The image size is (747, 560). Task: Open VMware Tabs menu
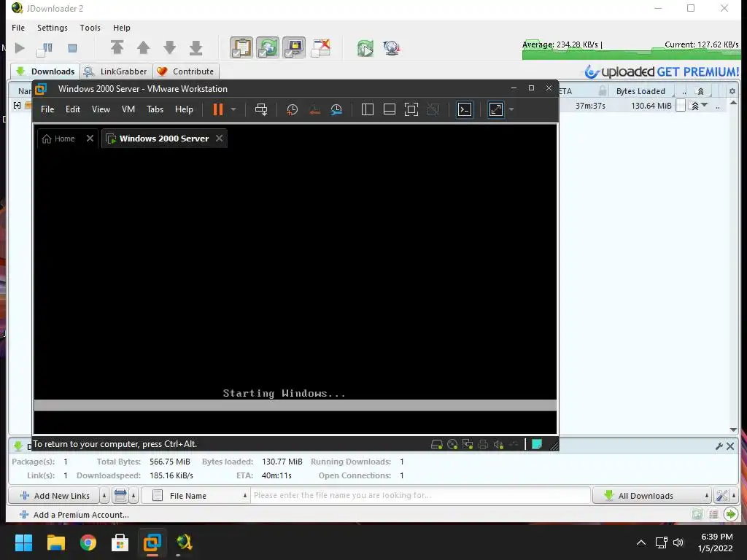(x=155, y=109)
